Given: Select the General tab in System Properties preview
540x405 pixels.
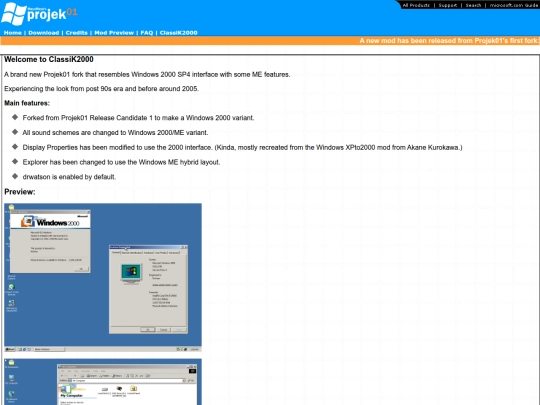Looking at the screenshot, I should click(x=116, y=252).
